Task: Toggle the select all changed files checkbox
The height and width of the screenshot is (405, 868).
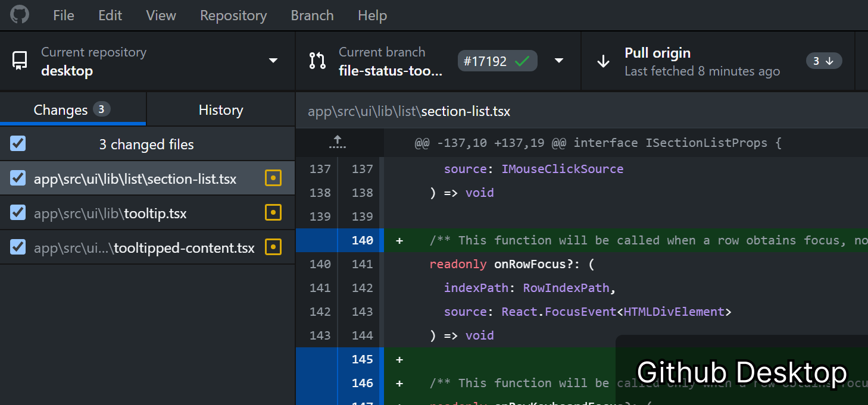Action: (18, 143)
